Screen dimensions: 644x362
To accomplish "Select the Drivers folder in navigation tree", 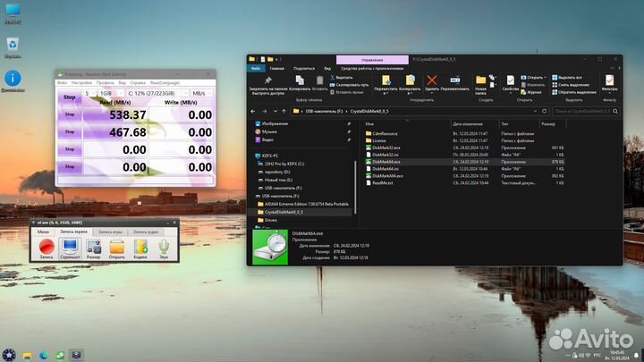I will [271, 221].
